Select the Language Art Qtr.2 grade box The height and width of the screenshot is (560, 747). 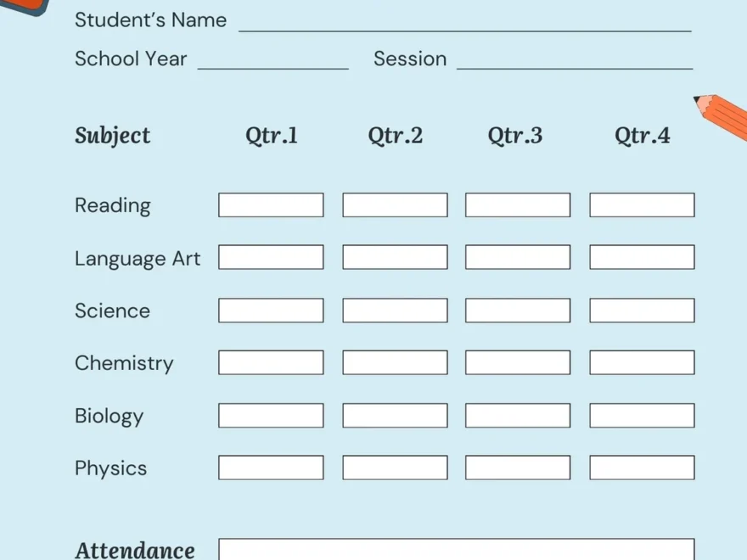395,258
